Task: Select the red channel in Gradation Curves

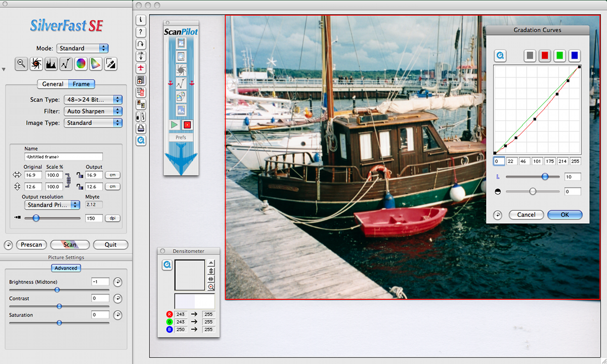Action: [x=544, y=56]
